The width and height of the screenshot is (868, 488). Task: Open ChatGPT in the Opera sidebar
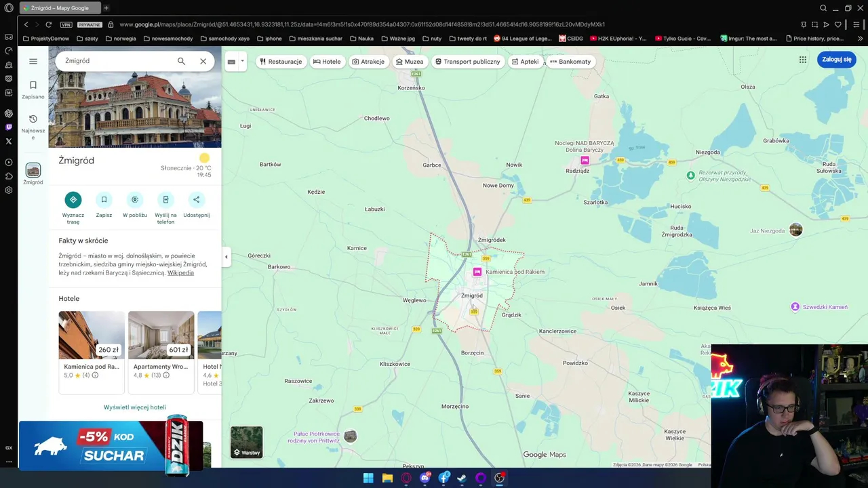coord(9,113)
